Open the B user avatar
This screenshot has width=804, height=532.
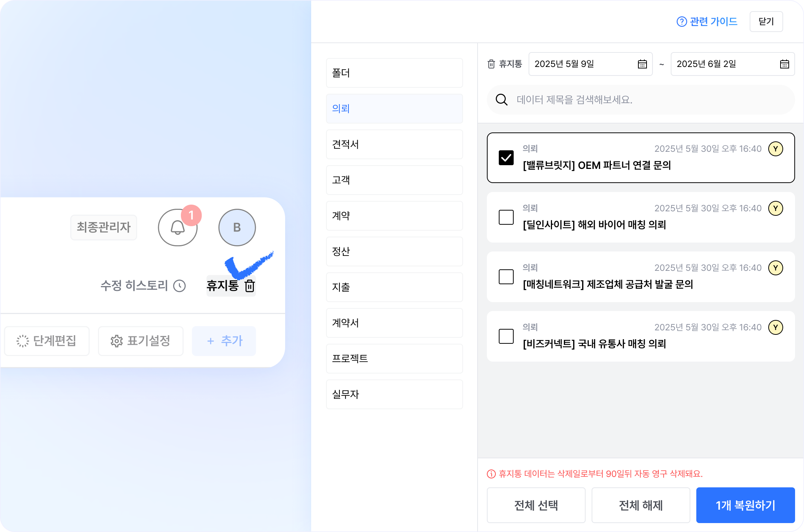(x=237, y=227)
